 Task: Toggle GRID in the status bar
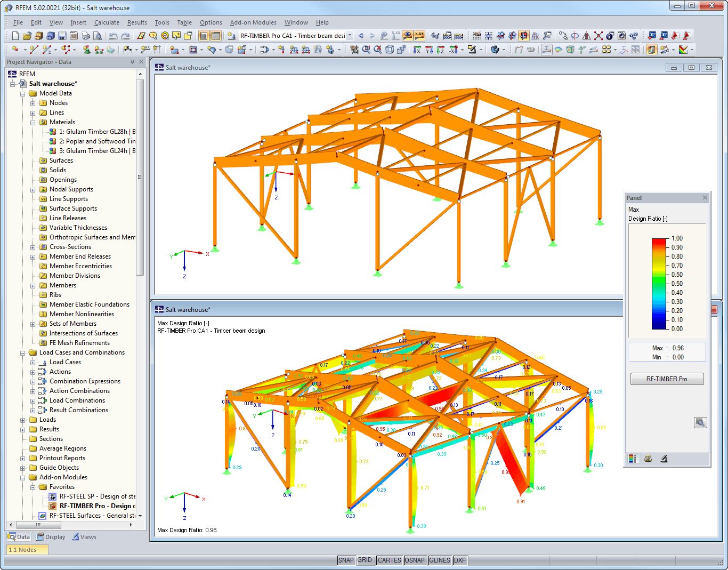(365, 560)
